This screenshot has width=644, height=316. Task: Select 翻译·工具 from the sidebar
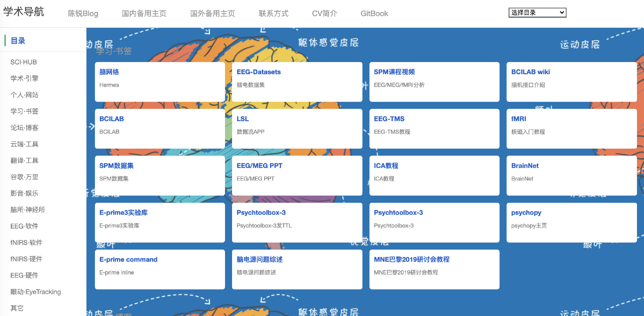click(25, 160)
